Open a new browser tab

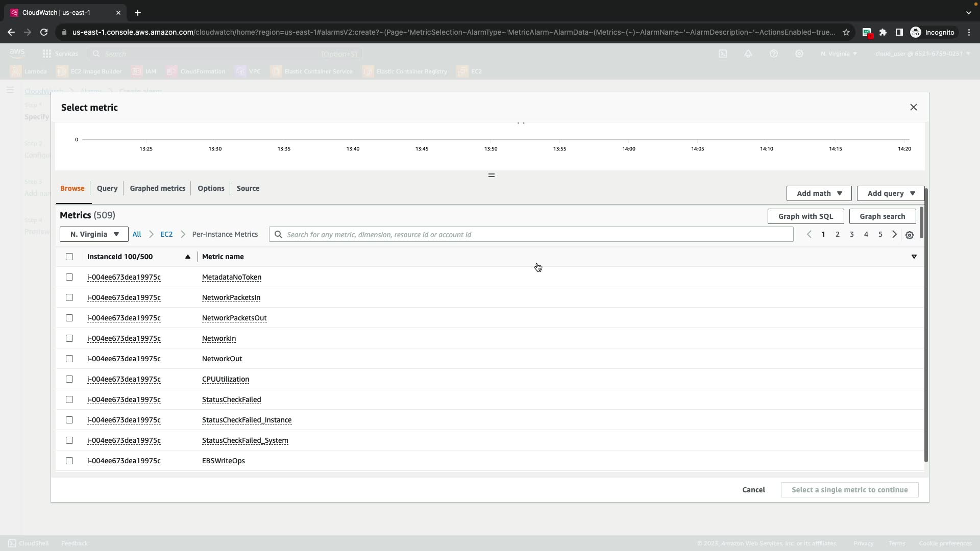(137, 13)
